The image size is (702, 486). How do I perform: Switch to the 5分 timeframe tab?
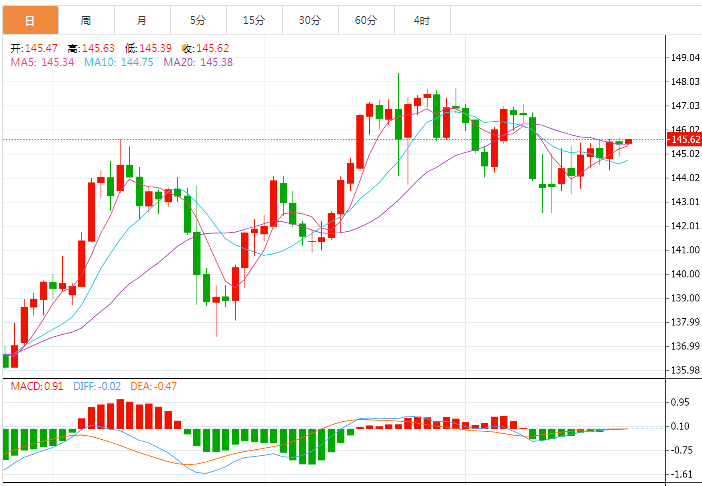(x=198, y=20)
